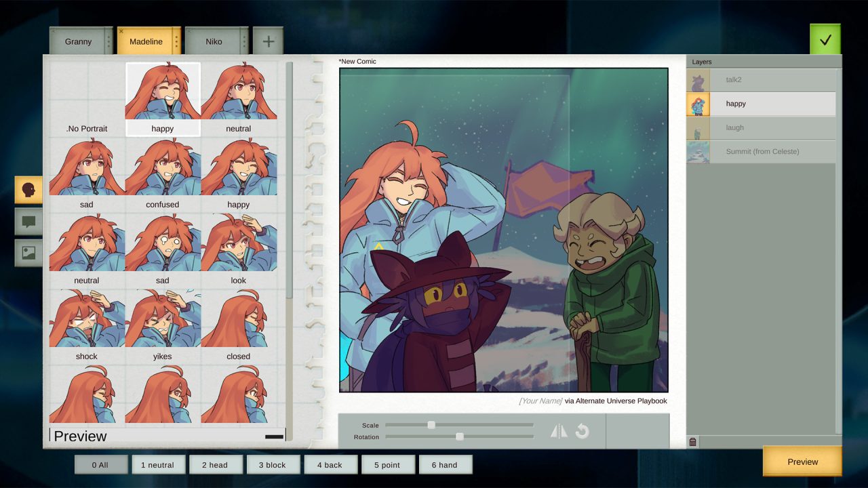The width and height of the screenshot is (868, 488).
Task: Switch to the Granny character tab
Action: (x=78, y=42)
